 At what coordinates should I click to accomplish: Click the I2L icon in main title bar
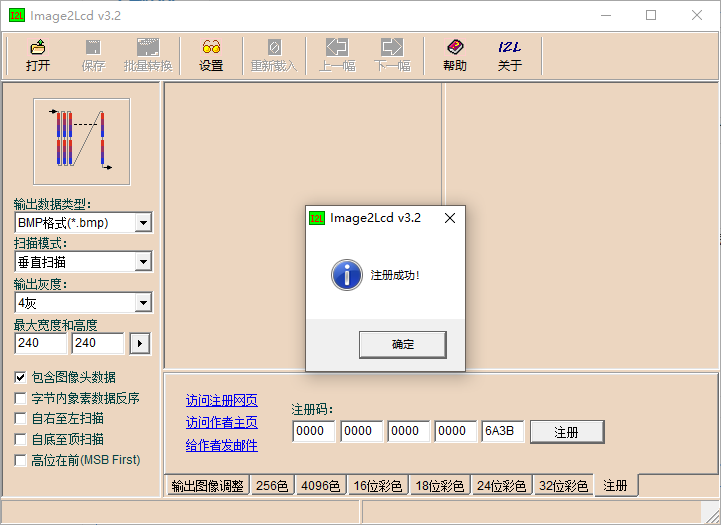pos(17,16)
